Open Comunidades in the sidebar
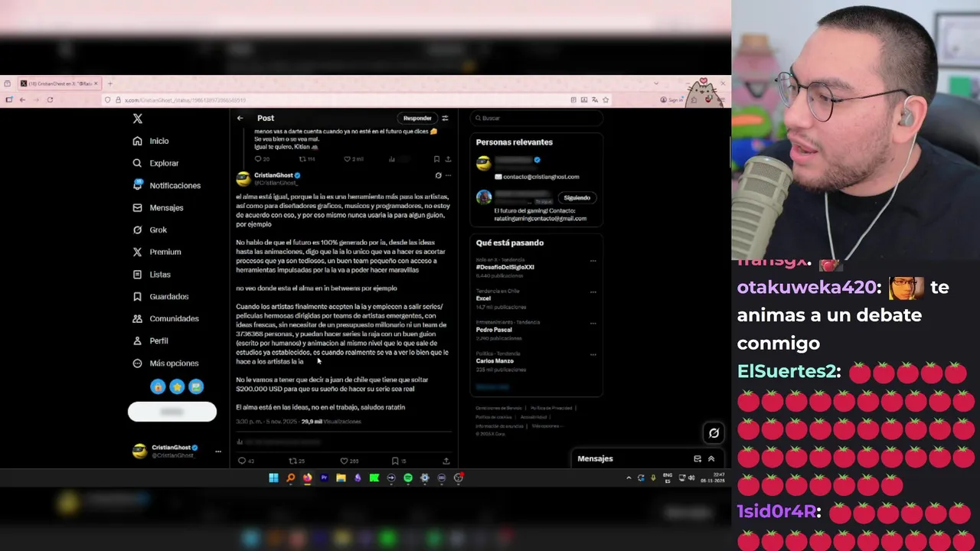Image resolution: width=980 pixels, height=551 pixels. tap(166, 318)
